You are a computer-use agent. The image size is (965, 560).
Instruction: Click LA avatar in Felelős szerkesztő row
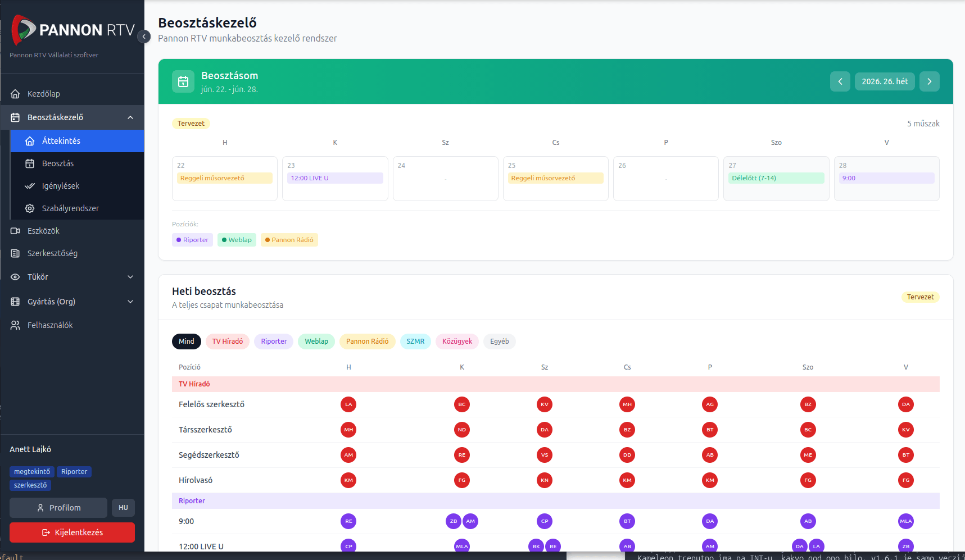(x=348, y=404)
